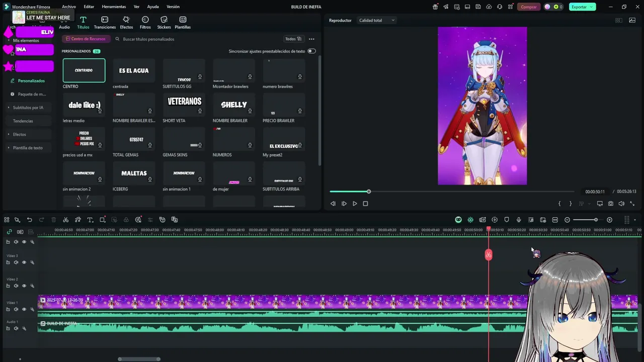The width and height of the screenshot is (644, 362).
Task: Click the mark out brace icon
Action: pyautogui.click(x=570, y=204)
